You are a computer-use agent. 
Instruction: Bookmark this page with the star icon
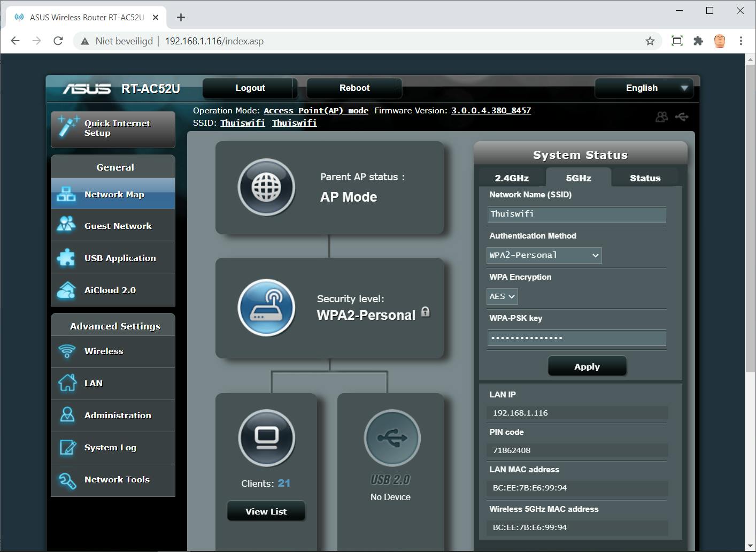point(650,41)
